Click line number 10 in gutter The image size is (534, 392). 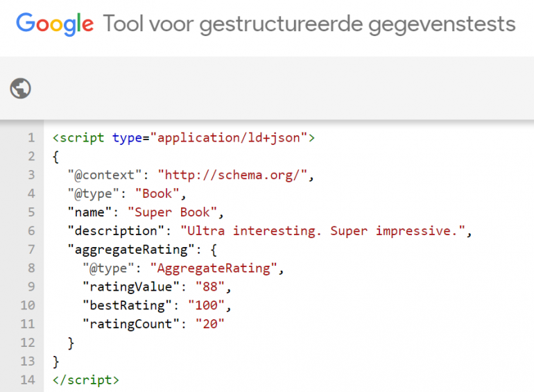pyautogui.click(x=28, y=305)
